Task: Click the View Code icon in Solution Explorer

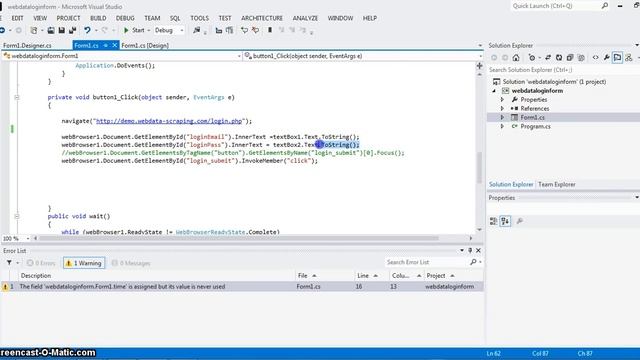Action: click(x=596, y=58)
